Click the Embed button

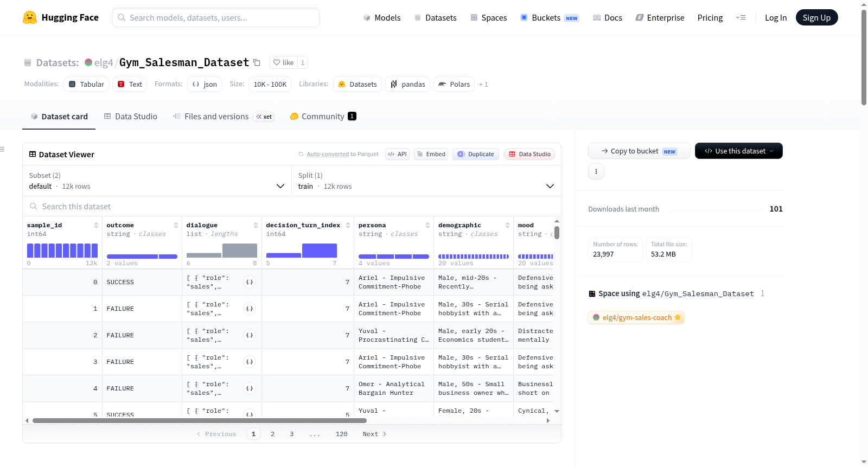(x=431, y=154)
